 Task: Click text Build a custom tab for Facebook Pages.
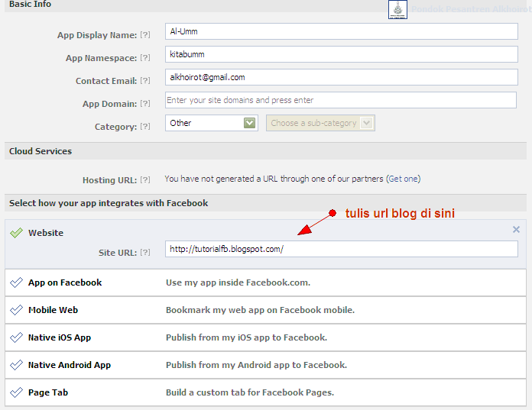[x=250, y=392]
